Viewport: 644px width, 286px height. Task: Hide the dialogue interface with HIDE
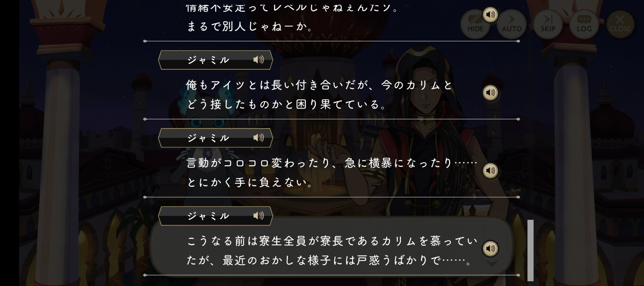[475, 24]
